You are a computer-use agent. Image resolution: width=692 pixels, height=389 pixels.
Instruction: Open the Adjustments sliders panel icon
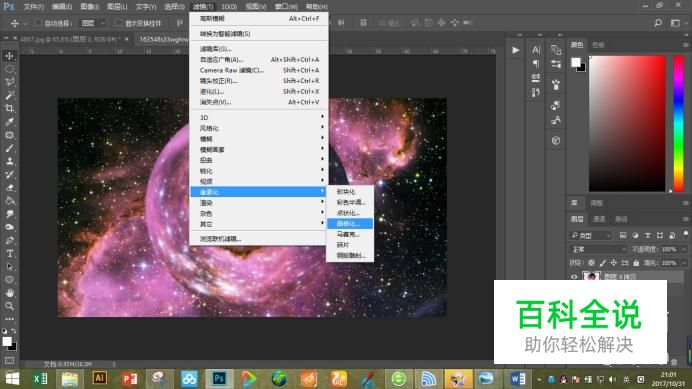click(x=556, y=65)
